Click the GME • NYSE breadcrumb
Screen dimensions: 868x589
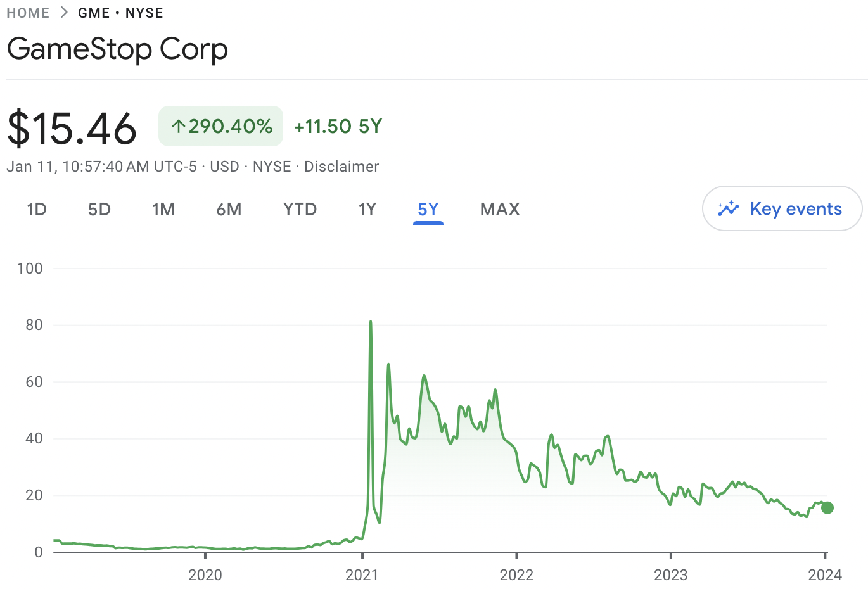pos(120,13)
